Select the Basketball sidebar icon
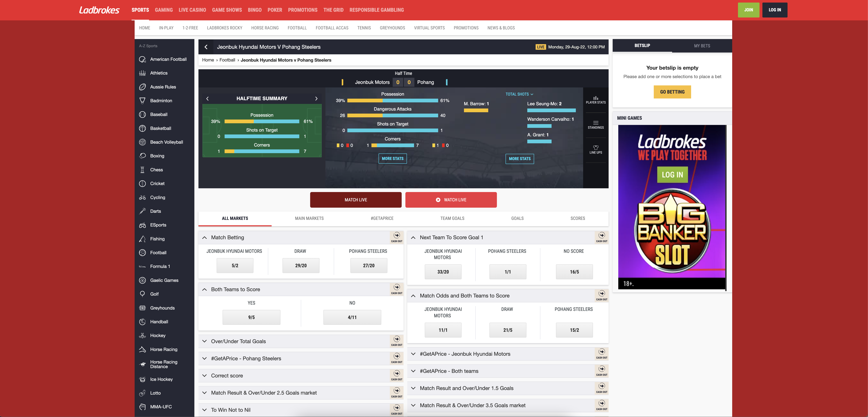The height and width of the screenshot is (417, 868). [143, 128]
